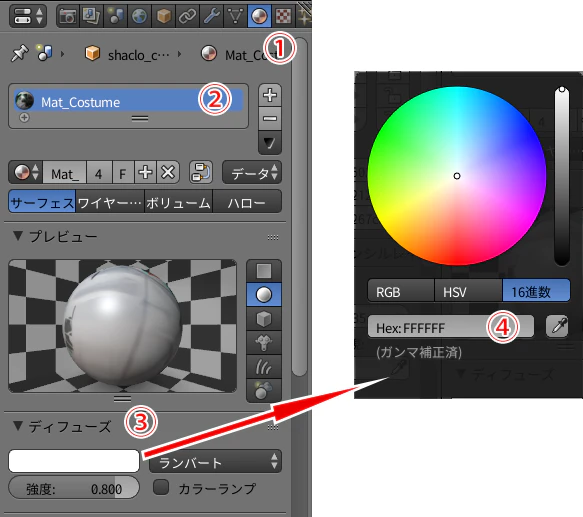Open the Object Data triangle tab

point(235,16)
